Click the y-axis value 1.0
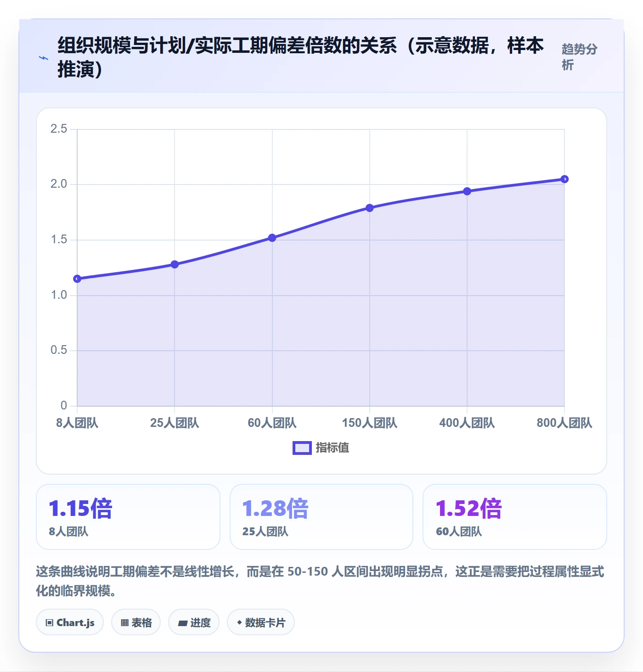The height and width of the screenshot is (672, 643). coord(59,295)
